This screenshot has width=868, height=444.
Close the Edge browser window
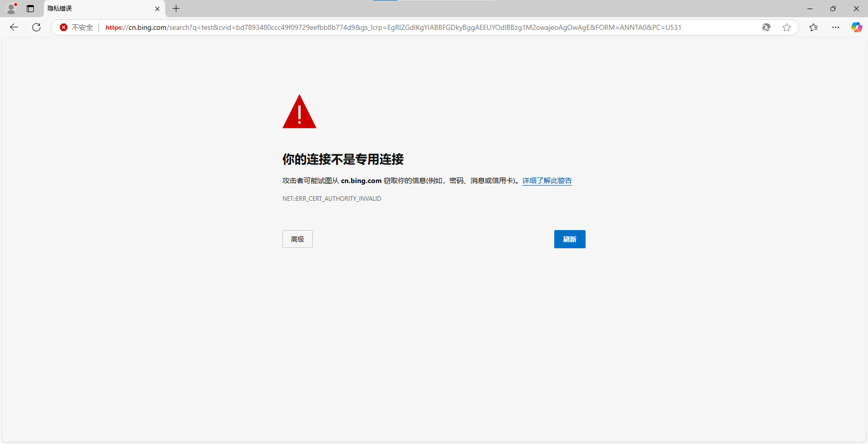856,9
